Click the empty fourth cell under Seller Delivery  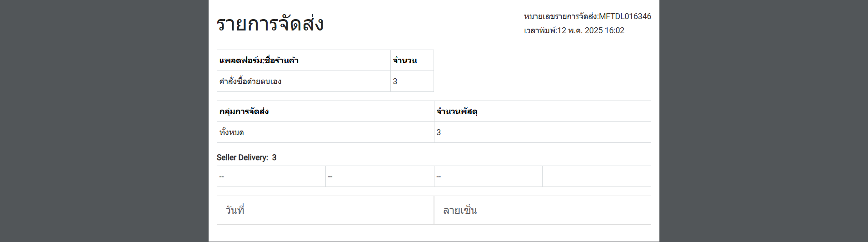pos(597,176)
